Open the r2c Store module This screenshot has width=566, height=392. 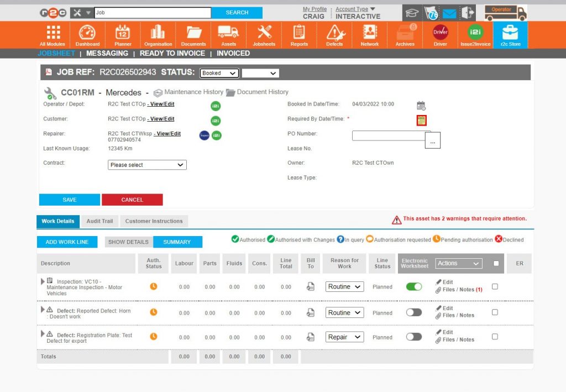[510, 35]
